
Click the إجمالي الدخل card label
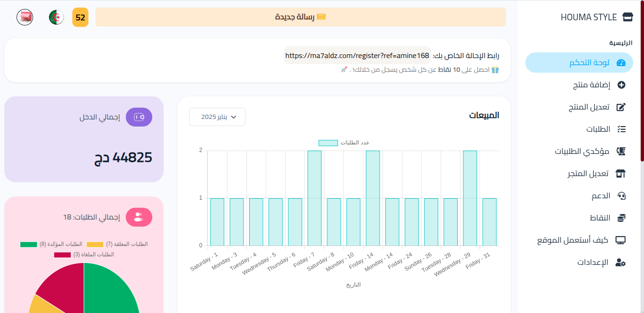100,117
